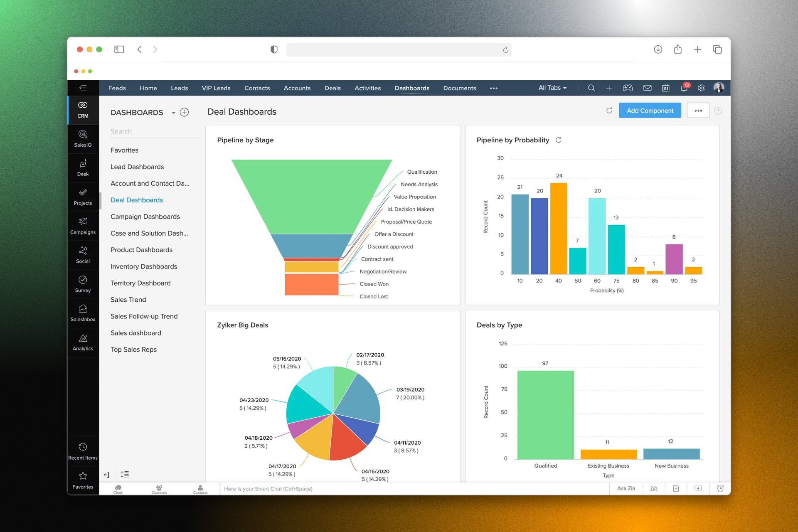Open notifications bell with 13 badge
Screen dimensions: 798x532
[x=684, y=87]
